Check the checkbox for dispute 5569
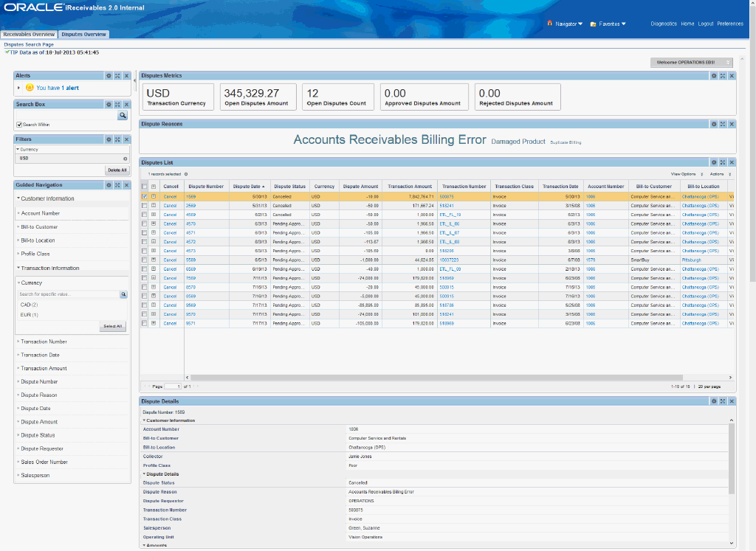The image size is (756, 551). coord(144,260)
